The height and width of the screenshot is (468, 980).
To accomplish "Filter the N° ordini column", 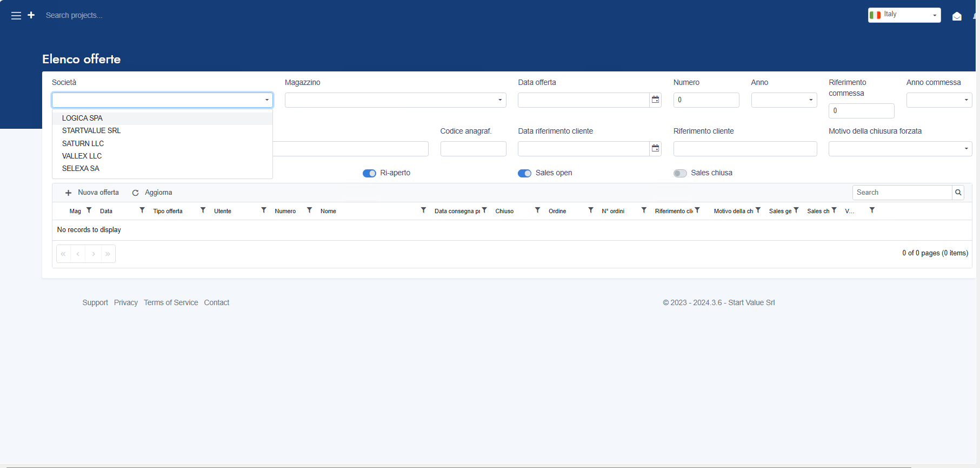I will (x=644, y=210).
